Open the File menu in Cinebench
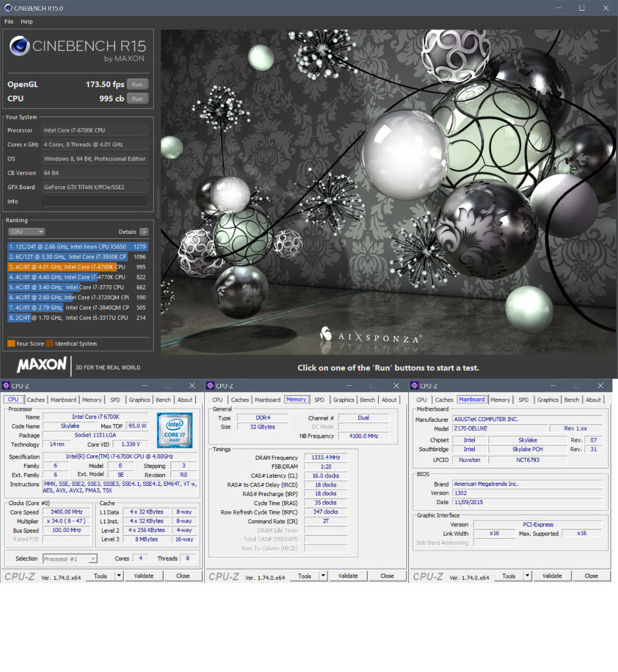Screen dimensions: 618x672 tap(9, 21)
